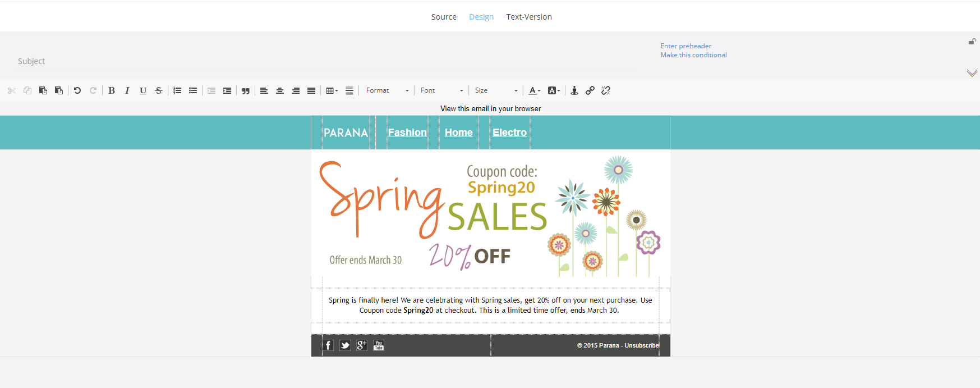Select the Spring Sales banner image
This screenshot has width=980, height=388.
(491, 213)
